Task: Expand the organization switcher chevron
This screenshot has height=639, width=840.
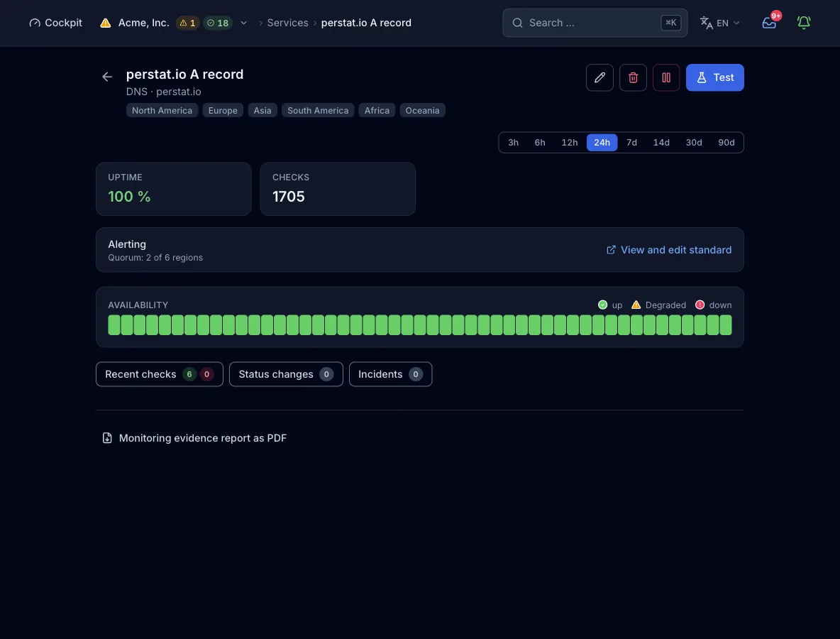Action: pos(244,23)
